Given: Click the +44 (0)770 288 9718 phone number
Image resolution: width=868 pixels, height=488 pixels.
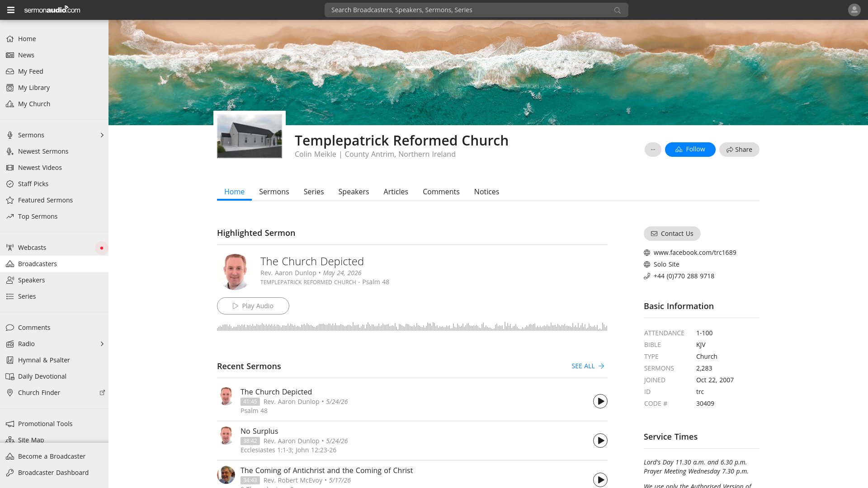Looking at the screenshot, I should pyautogui.click(x=684, y=276).
